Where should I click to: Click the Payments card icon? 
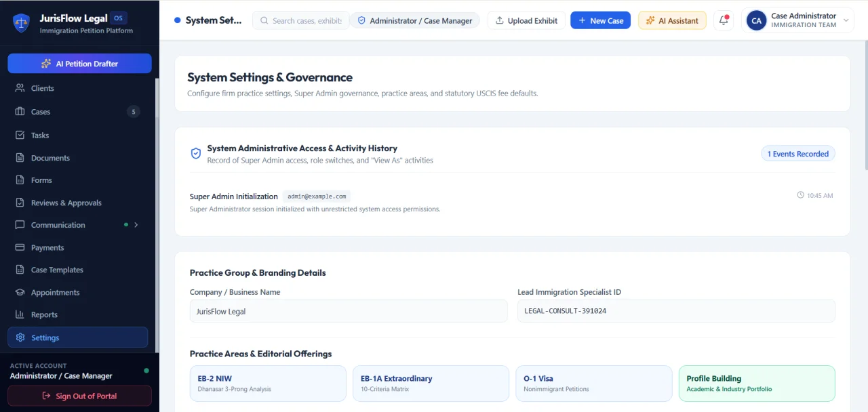(x=20, y=247)
